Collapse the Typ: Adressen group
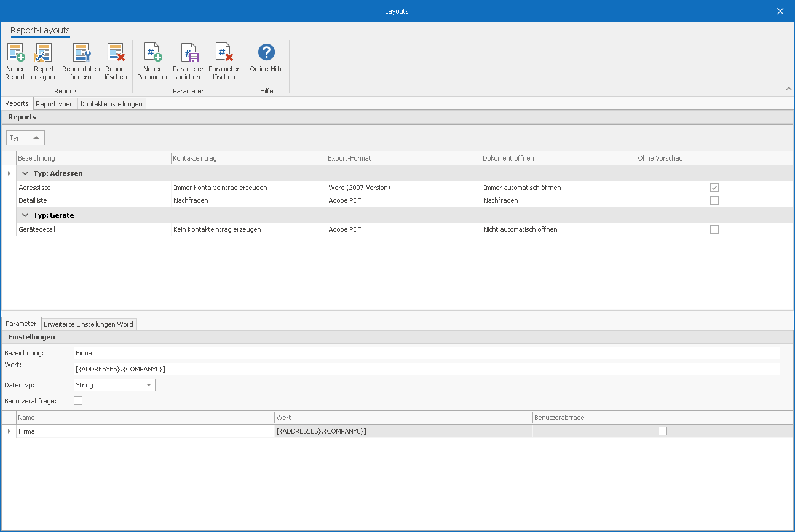This screenshot has width=795, height=532. pyautogui.click(x=25, y=173)
